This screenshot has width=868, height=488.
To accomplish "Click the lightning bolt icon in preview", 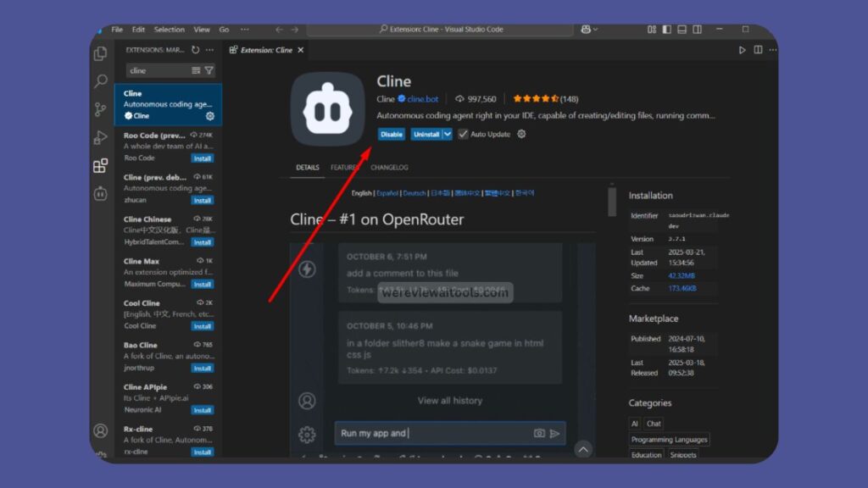I will click(307, 269).
